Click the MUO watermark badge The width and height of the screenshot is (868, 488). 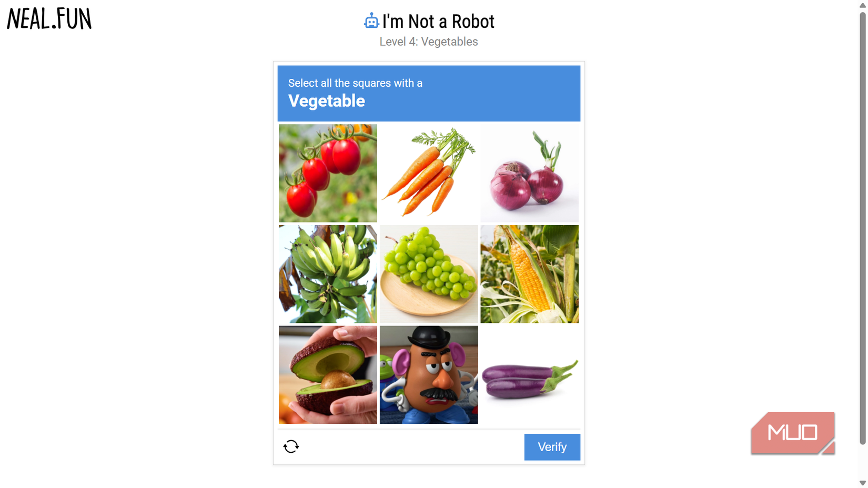pos(793,433)
